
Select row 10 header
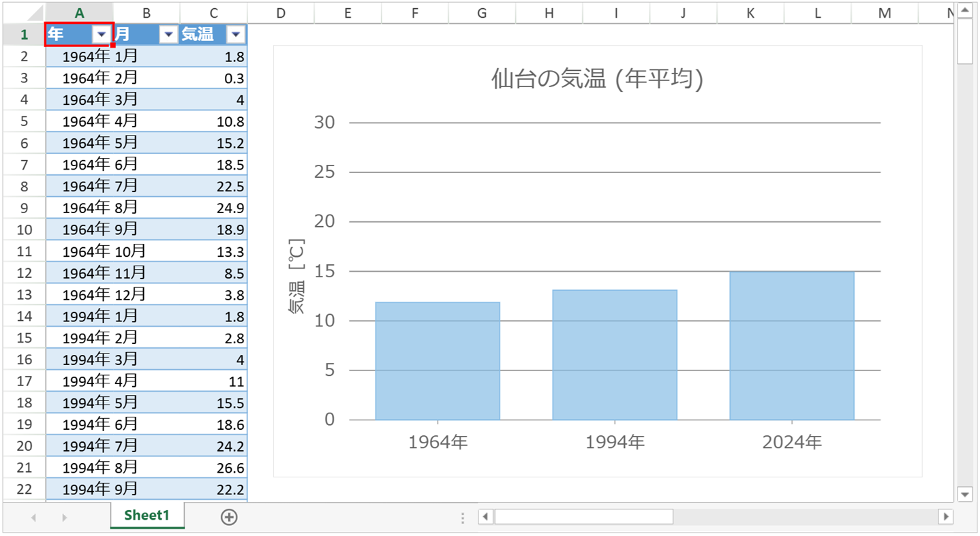(24, 230)
